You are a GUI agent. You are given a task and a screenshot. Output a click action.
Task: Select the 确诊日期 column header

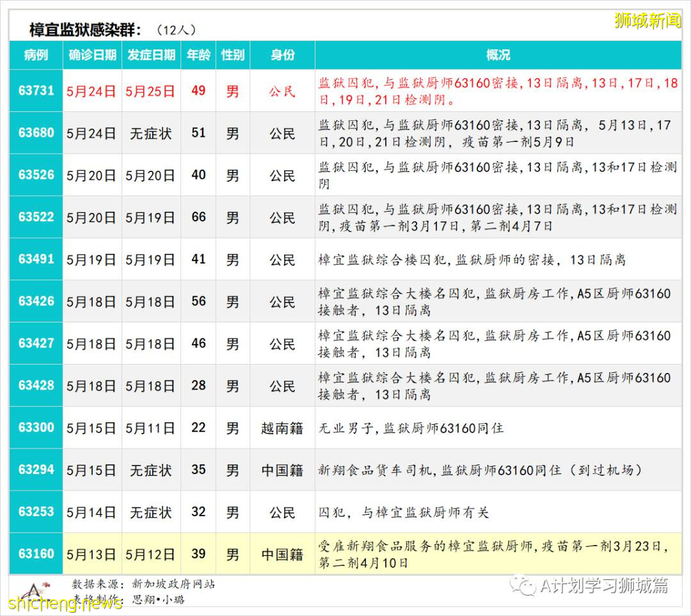[x=91, y=56]
